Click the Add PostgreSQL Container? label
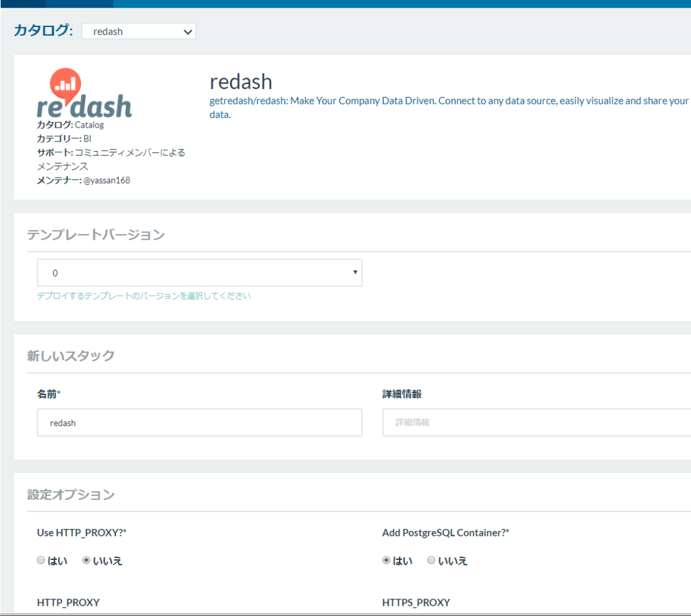 click(x=445, y=533)
